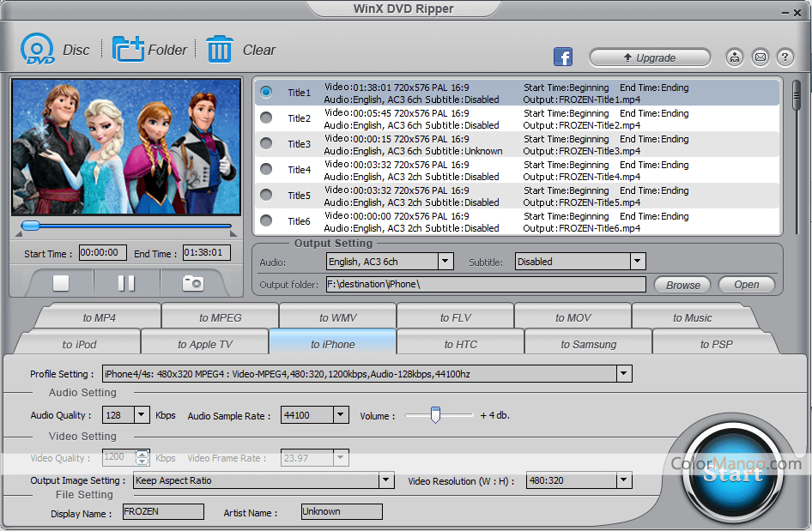Switch to the to Samsung tab

point(588,344)
